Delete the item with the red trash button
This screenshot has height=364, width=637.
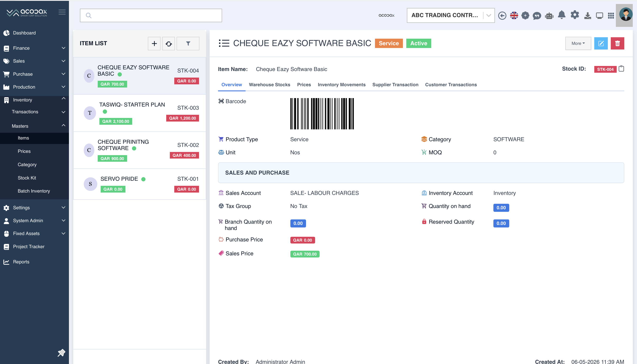click(618, 44)
